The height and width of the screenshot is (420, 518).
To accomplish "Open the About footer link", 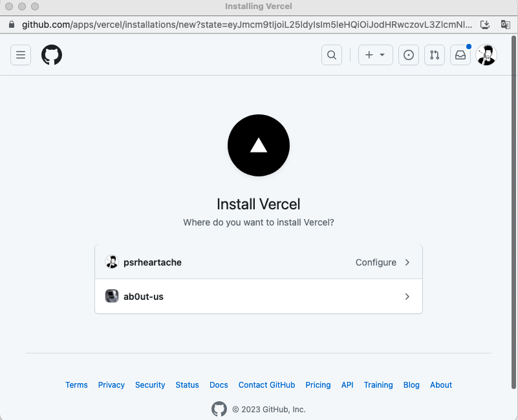I will coord(441,385).
